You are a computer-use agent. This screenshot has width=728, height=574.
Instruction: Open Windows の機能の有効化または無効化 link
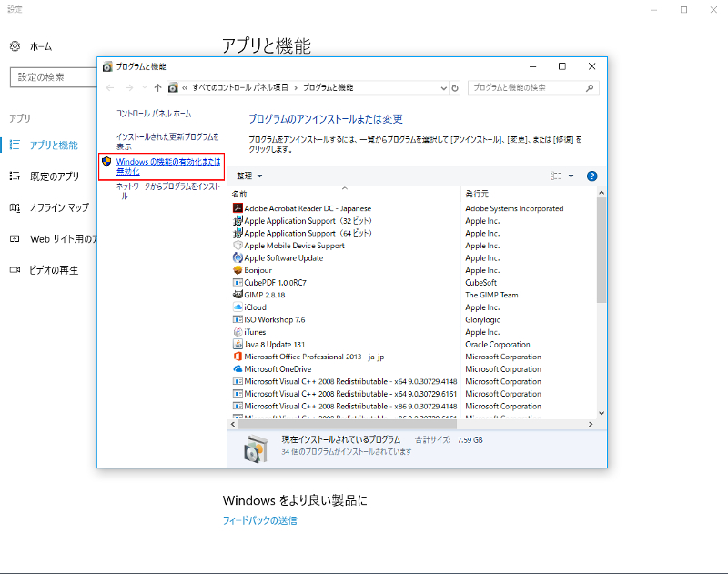coord(168,166)
